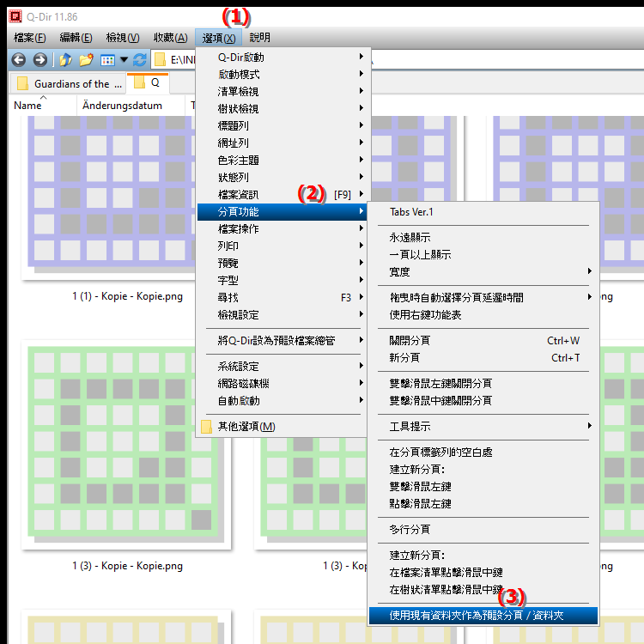Open the 尋找 F3 submenu
This screenshot has height=644, width=644.
[283, 298]
